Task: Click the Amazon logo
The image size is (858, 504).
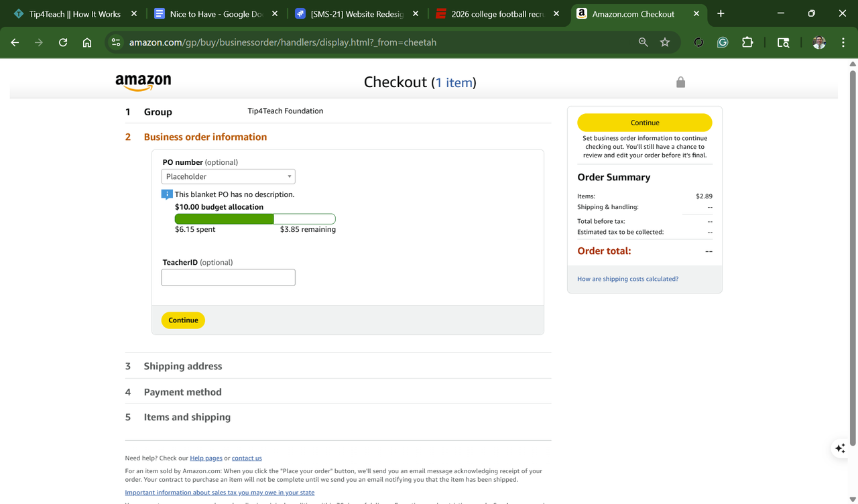Action: [143, 82]
